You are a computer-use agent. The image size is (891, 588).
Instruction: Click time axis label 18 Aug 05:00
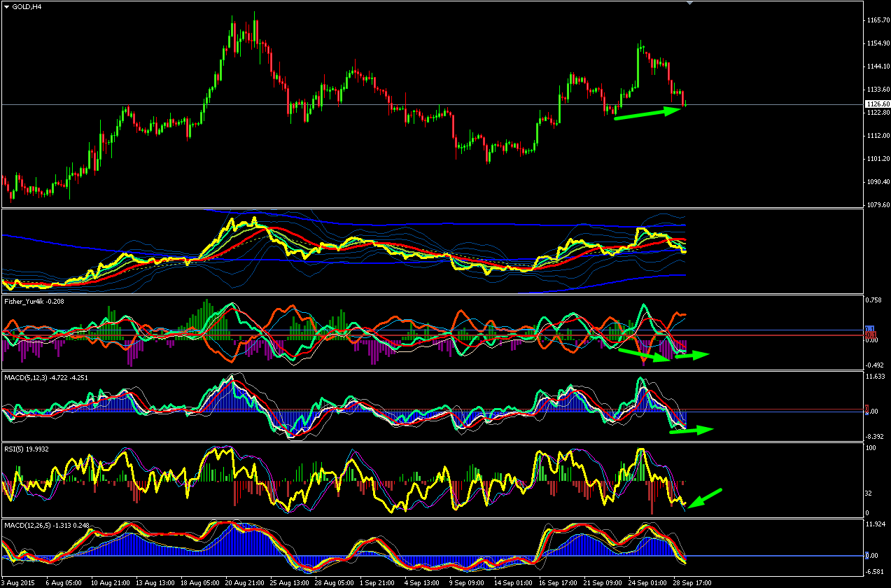coord(200,582)
